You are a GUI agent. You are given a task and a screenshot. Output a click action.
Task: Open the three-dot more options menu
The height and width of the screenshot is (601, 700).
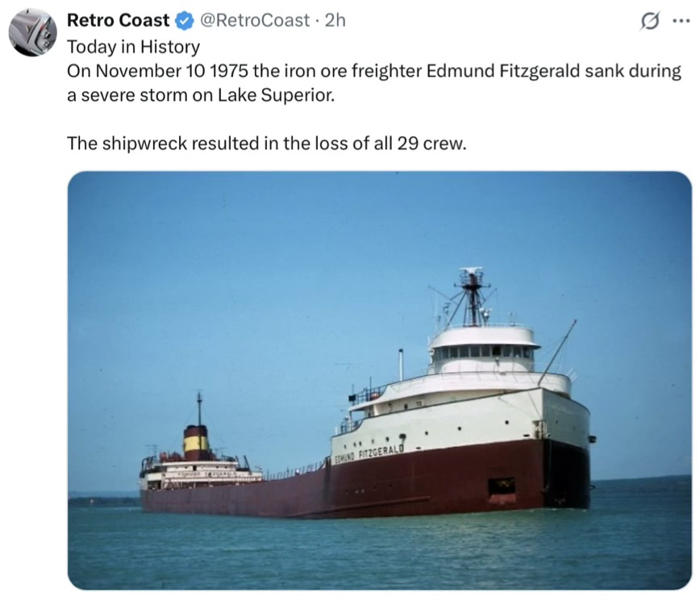[679, 22]
